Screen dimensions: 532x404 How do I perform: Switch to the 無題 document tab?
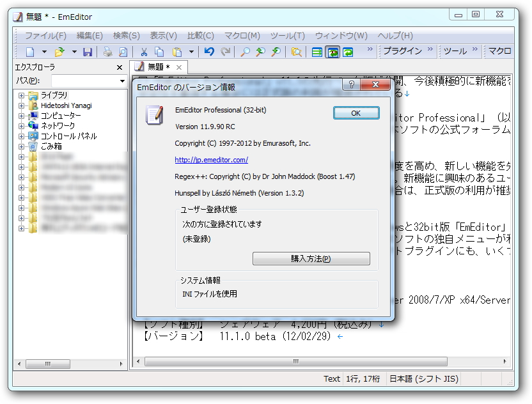tap(157, 66)
